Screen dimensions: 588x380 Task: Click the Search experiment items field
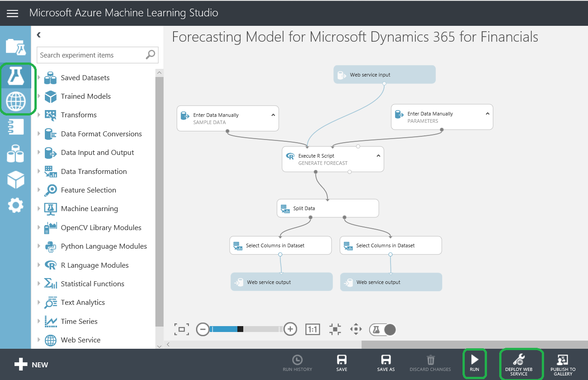[91, 55]
